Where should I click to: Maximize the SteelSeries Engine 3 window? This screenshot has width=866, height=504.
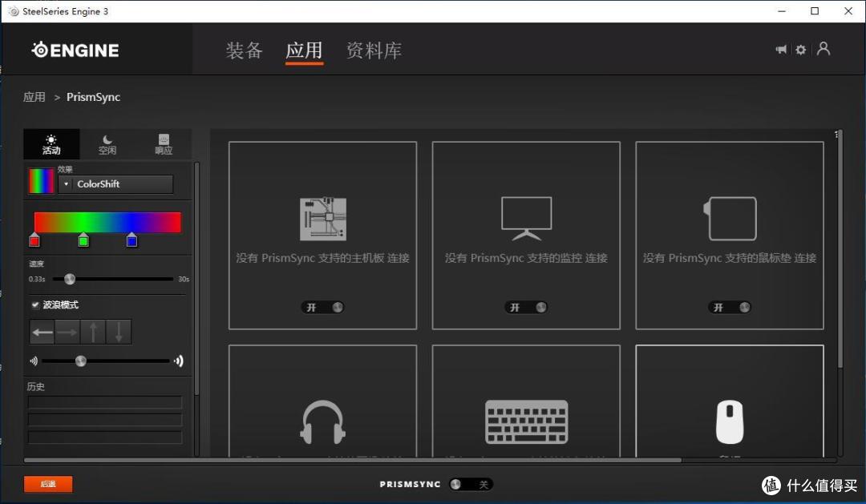(815, 11)
